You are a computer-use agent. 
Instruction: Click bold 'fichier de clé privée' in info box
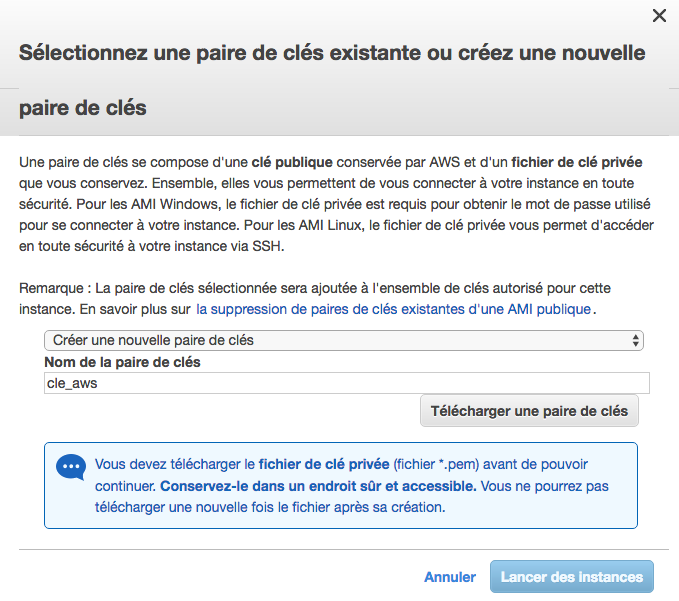[324, 465]
